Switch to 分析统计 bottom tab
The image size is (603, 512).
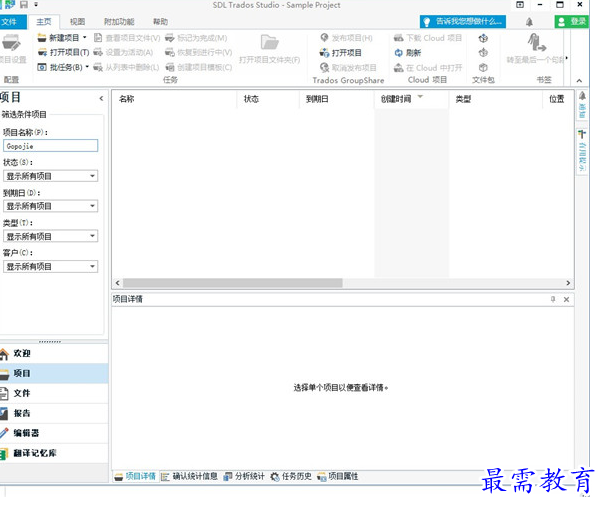coord(244,477)
